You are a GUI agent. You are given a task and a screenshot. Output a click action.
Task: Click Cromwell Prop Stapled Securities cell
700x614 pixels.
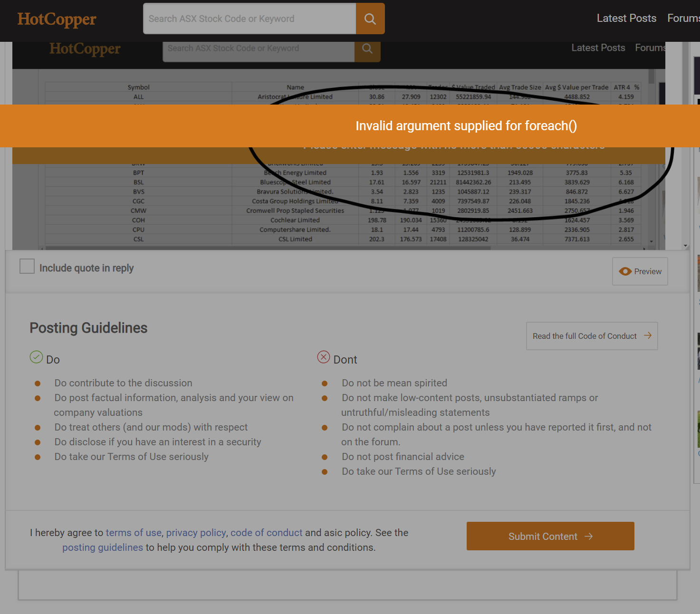tap(295, 211)
